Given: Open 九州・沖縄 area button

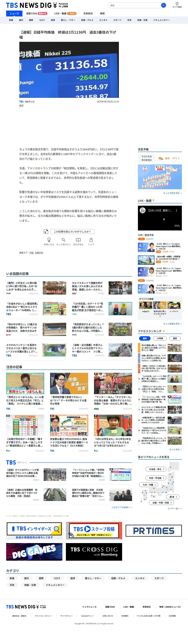Looking at the screenshot, I should click(x=149, y=485).
